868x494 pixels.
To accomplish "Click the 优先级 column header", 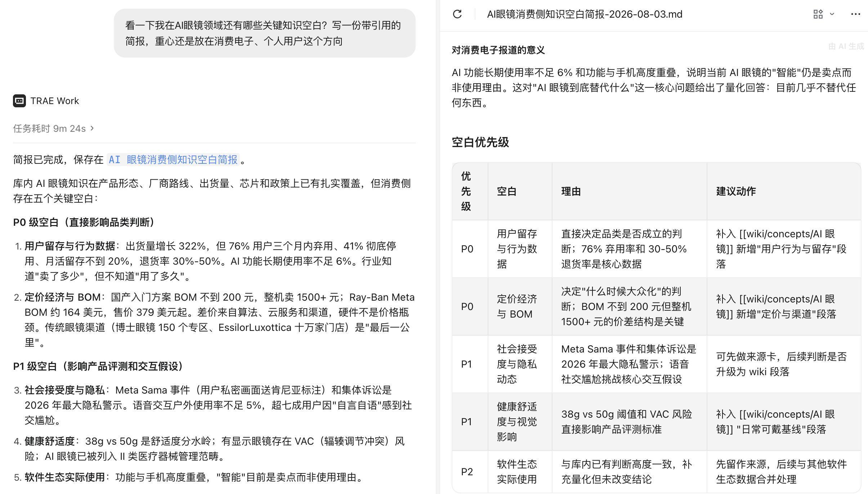I will (x=470, y=191).
